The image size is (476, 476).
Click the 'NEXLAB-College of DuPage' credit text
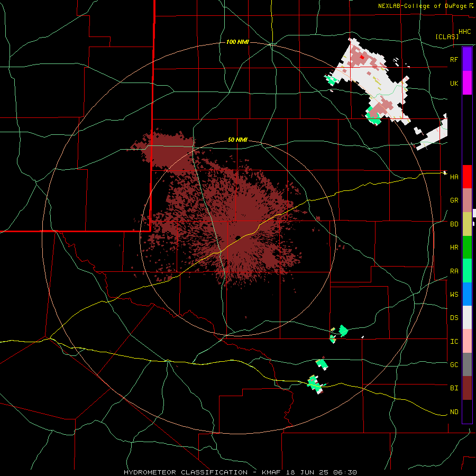click(422, 6)
